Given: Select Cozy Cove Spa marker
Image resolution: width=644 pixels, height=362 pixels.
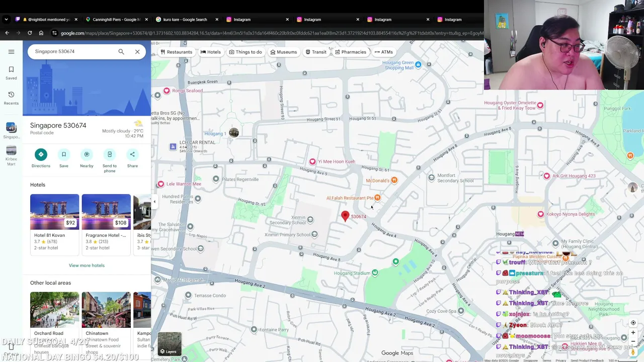Looking at the screenshot, I should coord(461,311).
